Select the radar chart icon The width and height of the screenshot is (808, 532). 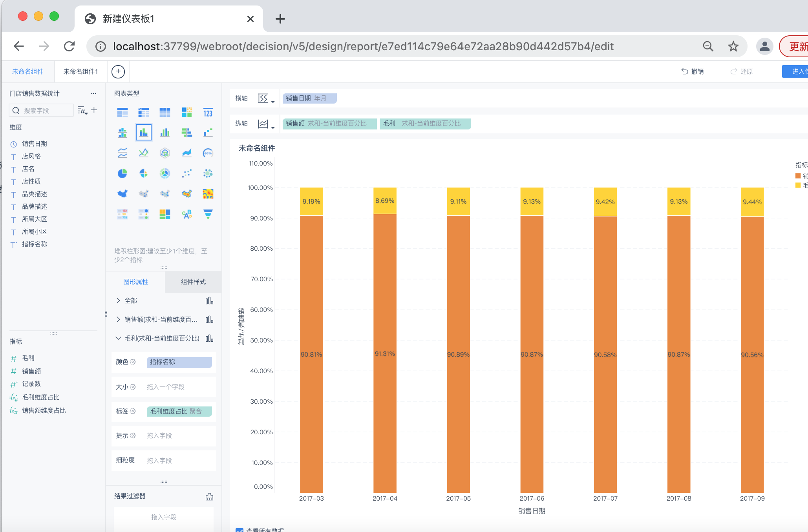[165, 153]
